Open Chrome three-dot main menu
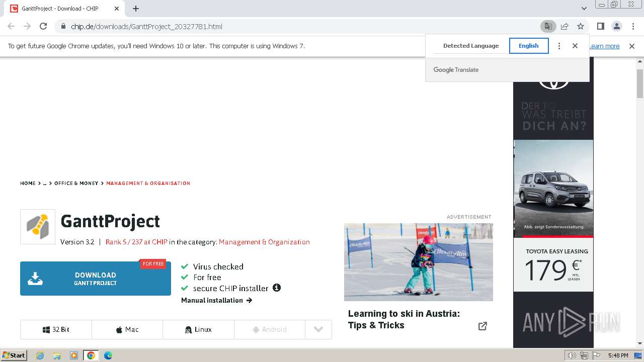Image resolution: width=644 pixels, height=362 pixels. point(632,26)
